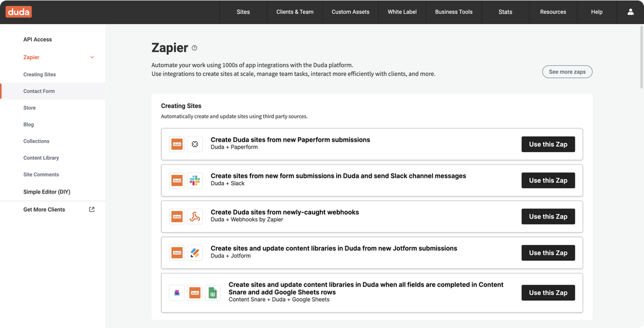Click the Content Snare + Duda + Google Sheets subtitle
Screen dimensions: 644x328
click(279, 300)
